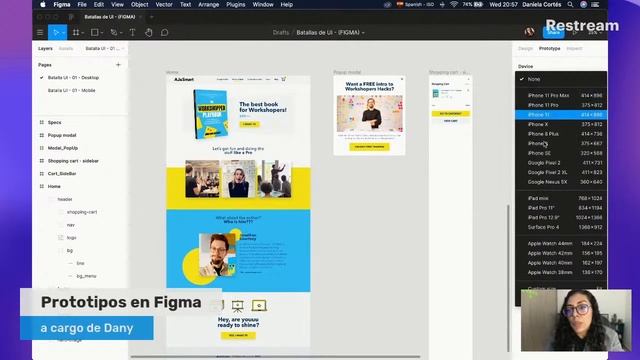Select page Batalla UI - 01 - Mobile
This screenshot has height=360, width=640.
click(71, 90)
